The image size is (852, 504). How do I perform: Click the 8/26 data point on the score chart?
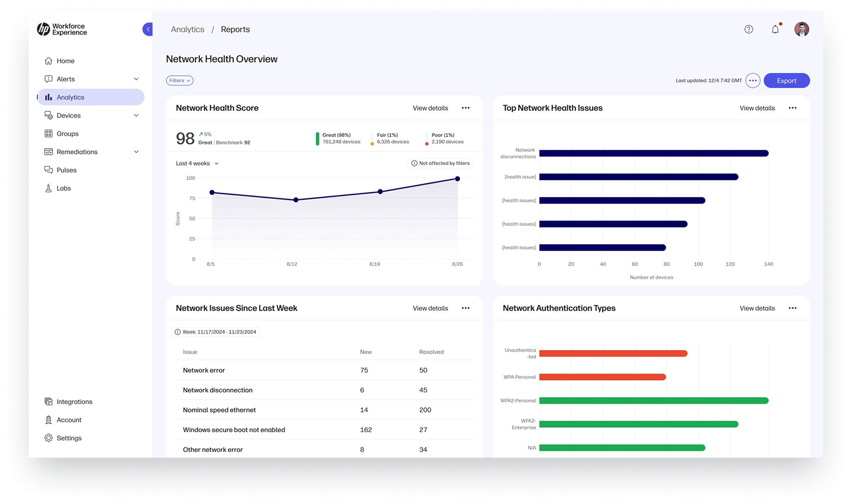point(457,179)
